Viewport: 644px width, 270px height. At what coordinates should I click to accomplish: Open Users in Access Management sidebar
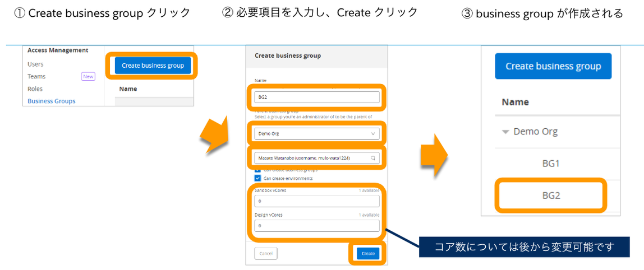point(35,64)
